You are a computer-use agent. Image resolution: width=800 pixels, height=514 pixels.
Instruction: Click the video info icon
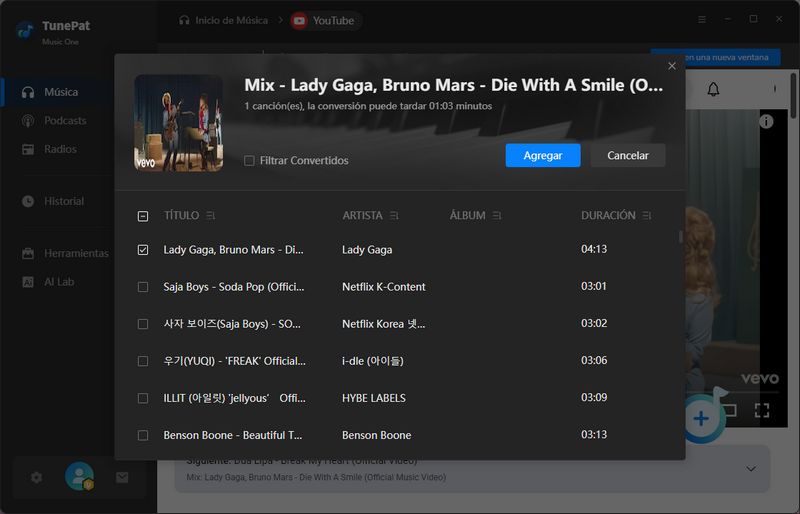pyautogui.click(x=766, y=121)
